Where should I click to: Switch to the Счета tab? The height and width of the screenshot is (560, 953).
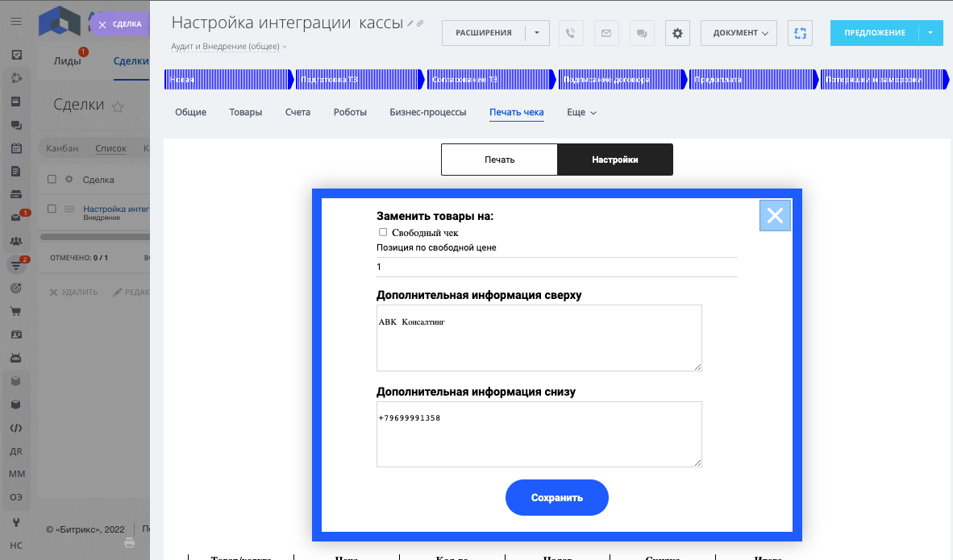click(298, 112)
